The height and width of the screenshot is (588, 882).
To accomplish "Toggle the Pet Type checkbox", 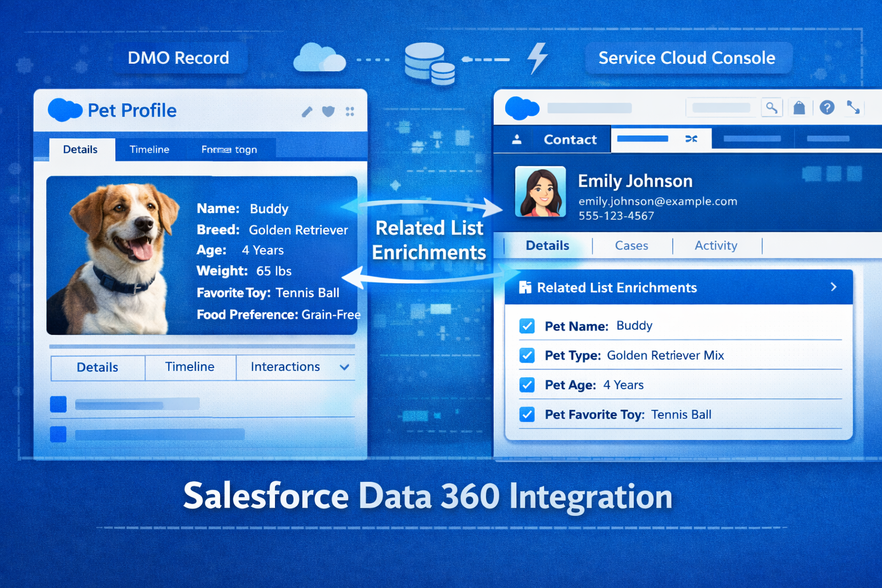I will point(527,355).
